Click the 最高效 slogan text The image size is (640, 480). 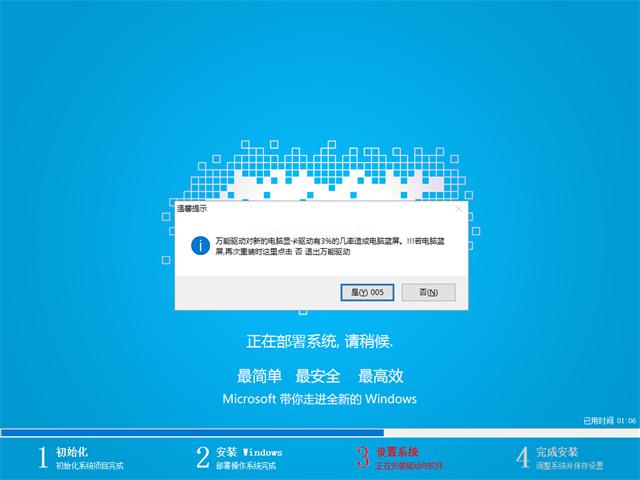380,376
